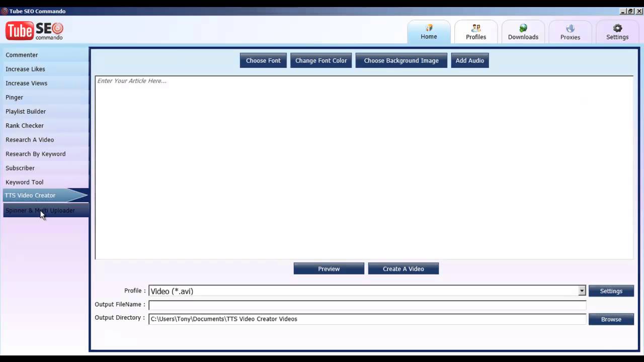This screenshot has width=644, height=362.
Task: Click the Change Font Color button
Action: pos(321,60)
